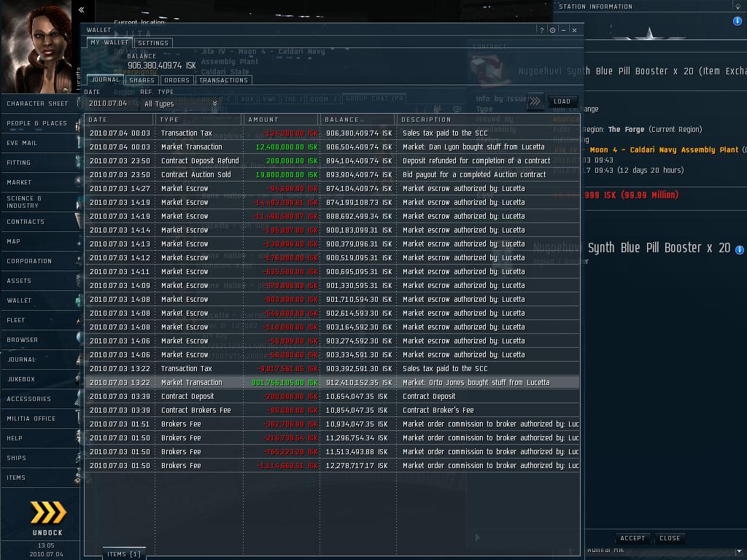Open Caldari Navy Assembly Plant location link
The image size is (747, 560).
(664, 150)
